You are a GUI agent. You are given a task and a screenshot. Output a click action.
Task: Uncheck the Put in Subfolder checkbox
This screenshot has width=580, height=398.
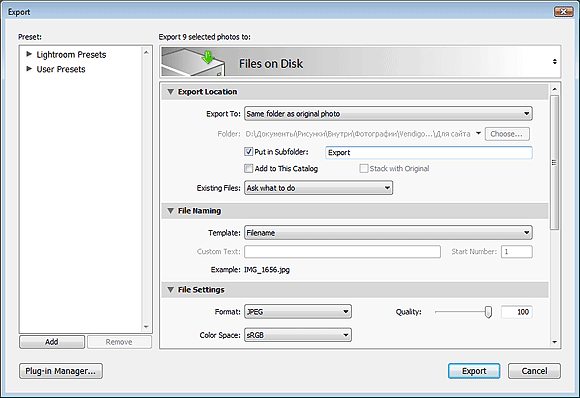[x=248, y=152]
